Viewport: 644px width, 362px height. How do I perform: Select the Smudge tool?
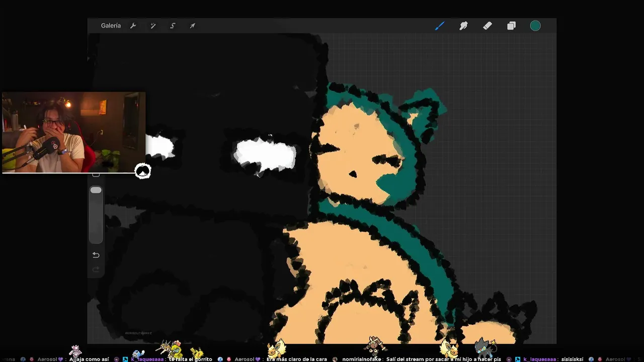click(463, 26)
